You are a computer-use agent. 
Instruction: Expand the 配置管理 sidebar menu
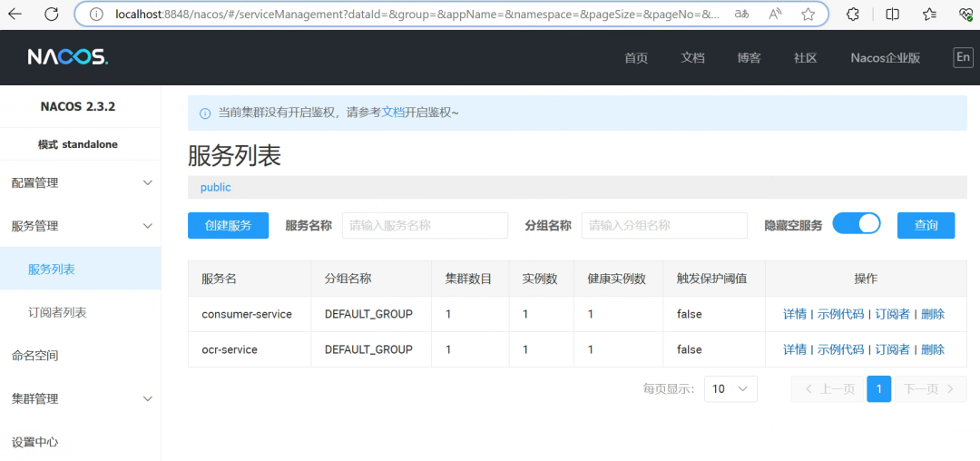(x=80, y=183)
